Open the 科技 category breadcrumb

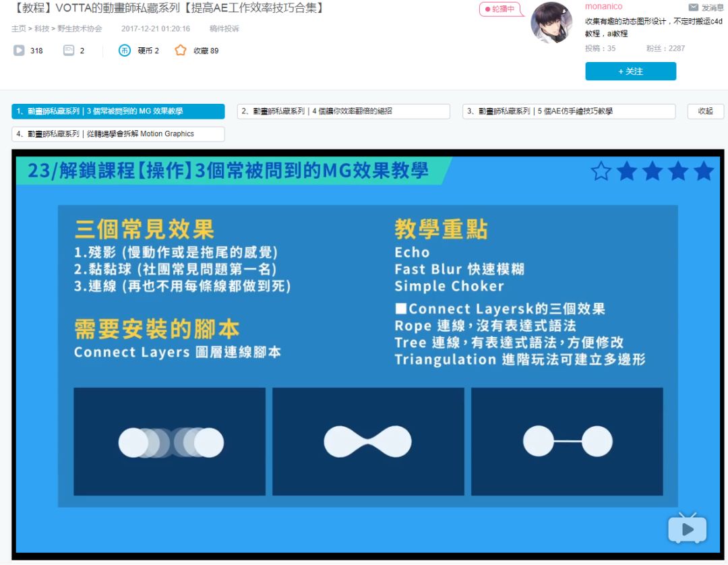tap(42, 28)
